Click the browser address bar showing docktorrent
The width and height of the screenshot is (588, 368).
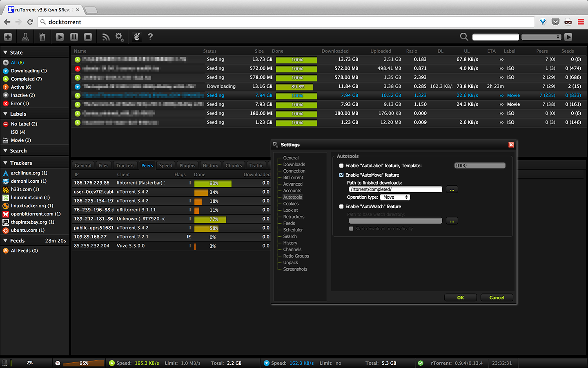tap(286, 22)
